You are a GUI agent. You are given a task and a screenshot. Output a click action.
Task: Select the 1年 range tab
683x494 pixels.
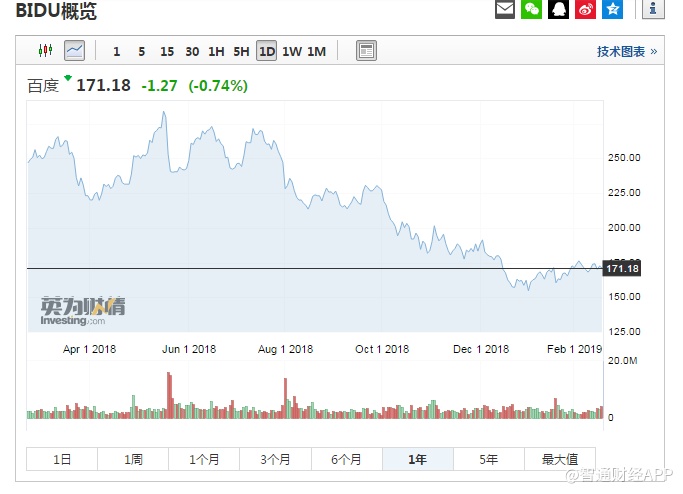[x=418, y=459]
